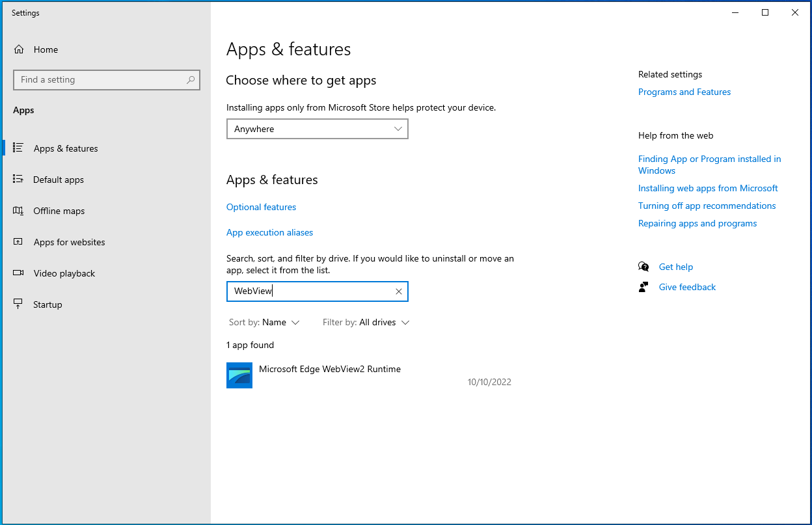Open the App execution aliases link
Screen dimensions: 812x525
click(269, 232)
